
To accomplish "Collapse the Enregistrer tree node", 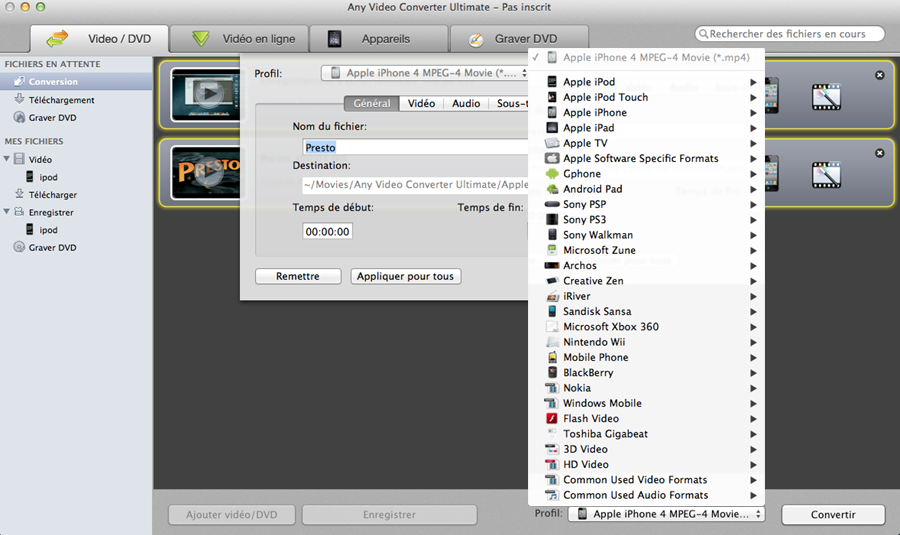I will 6,212.
